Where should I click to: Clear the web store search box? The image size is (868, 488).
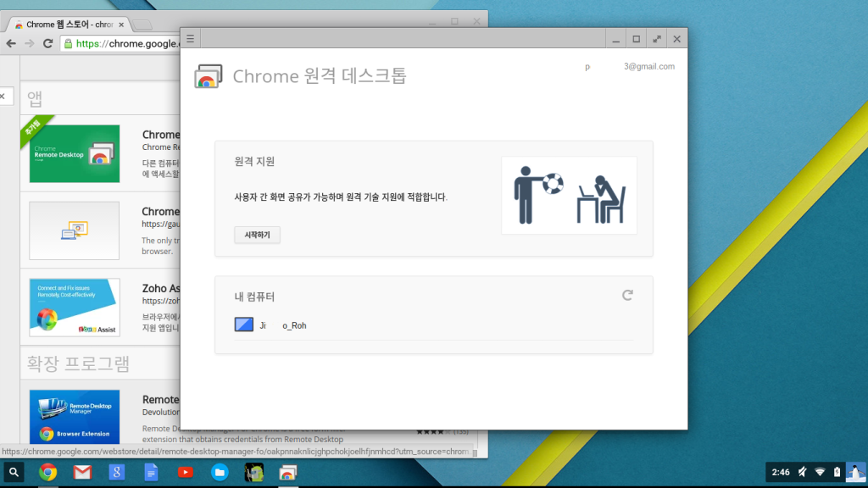pos(3,97)
